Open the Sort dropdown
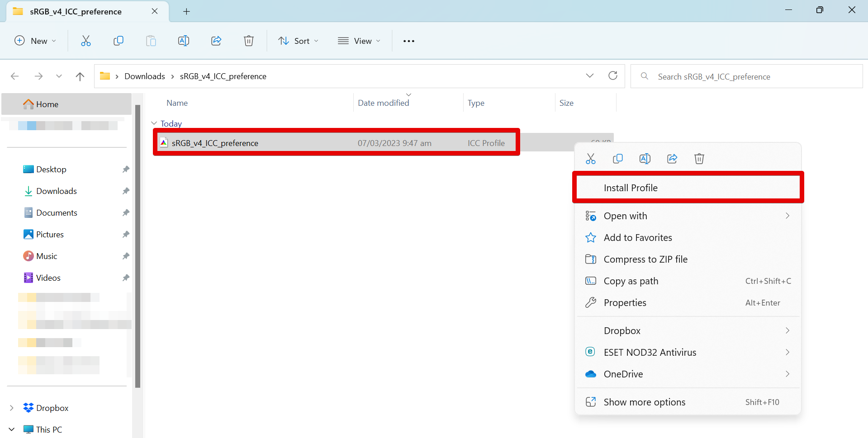 [299, 41]
